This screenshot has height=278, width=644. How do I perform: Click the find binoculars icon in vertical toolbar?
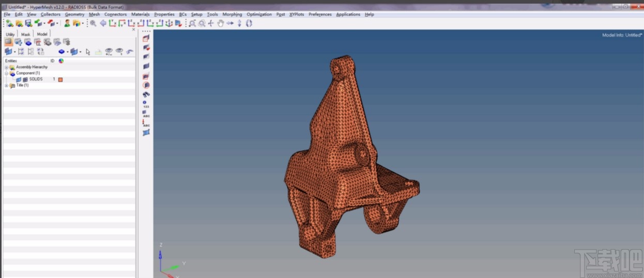pyautogui.click(x=146, y=95)
